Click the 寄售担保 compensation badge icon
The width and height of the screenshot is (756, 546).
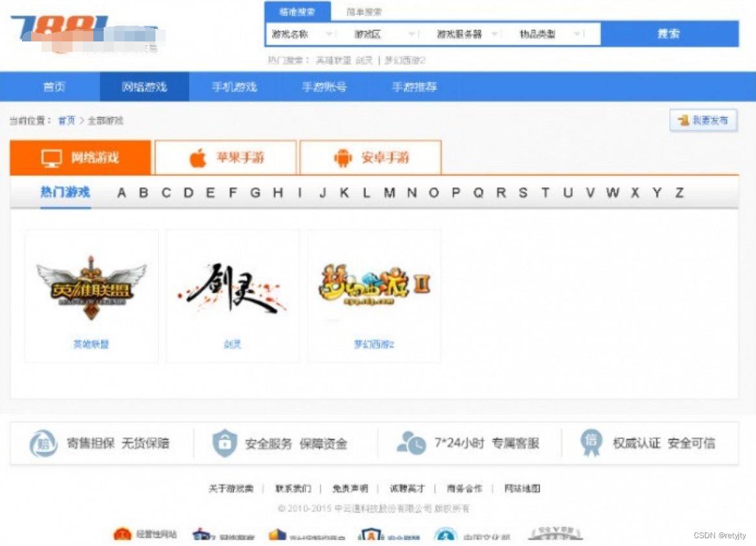click(43, 444)
